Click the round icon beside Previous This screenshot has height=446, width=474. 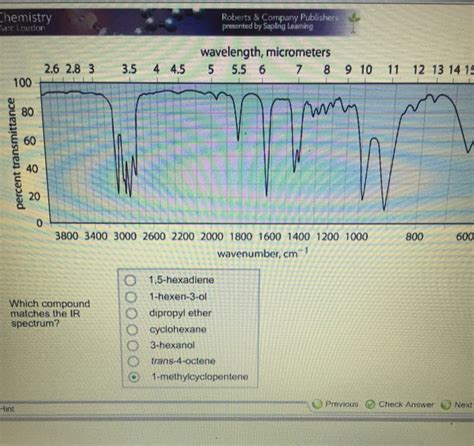(317, 404)
